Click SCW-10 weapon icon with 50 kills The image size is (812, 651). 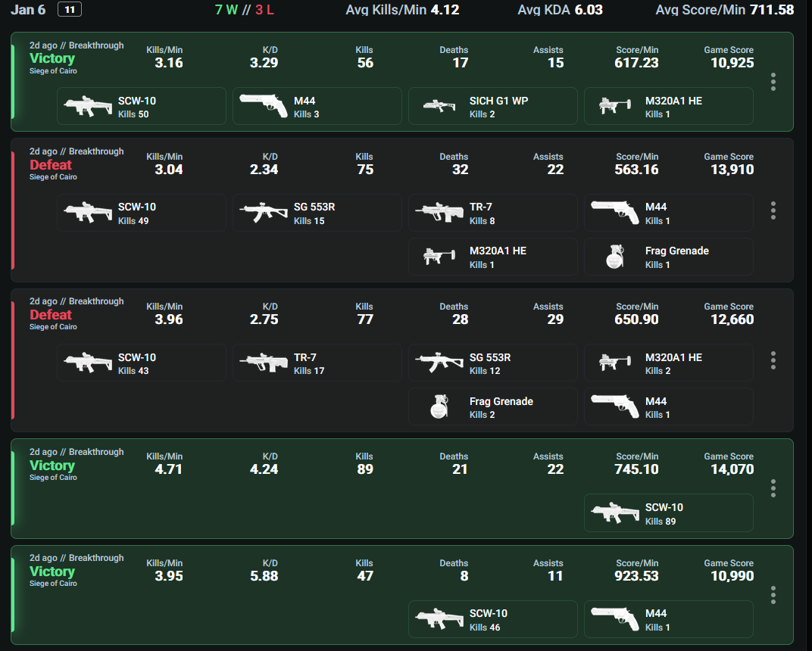coord(88,106)
